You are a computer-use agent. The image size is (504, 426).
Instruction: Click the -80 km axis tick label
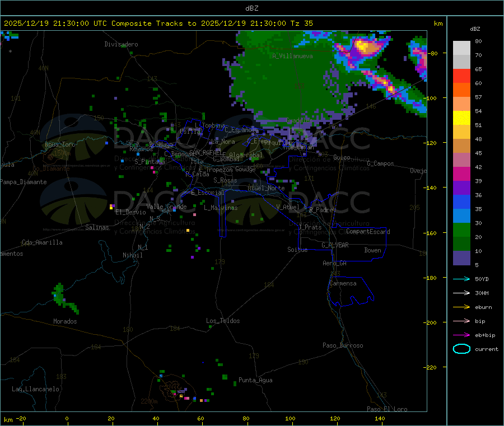(x=433, y=53)
